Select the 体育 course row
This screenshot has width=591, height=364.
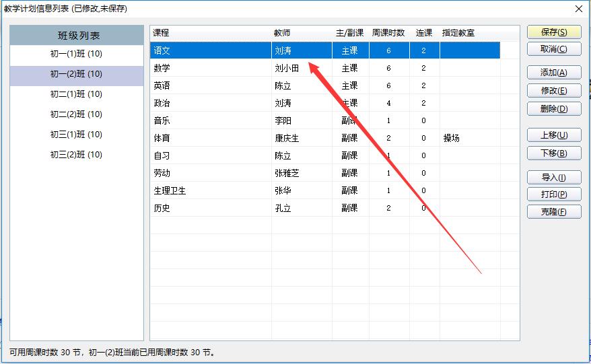(x=325, y=138)
